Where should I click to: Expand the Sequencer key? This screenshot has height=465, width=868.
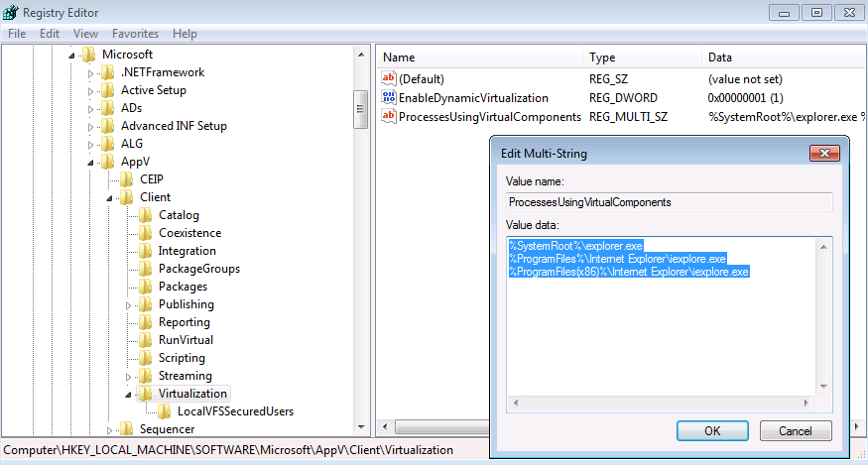(109, 429)
